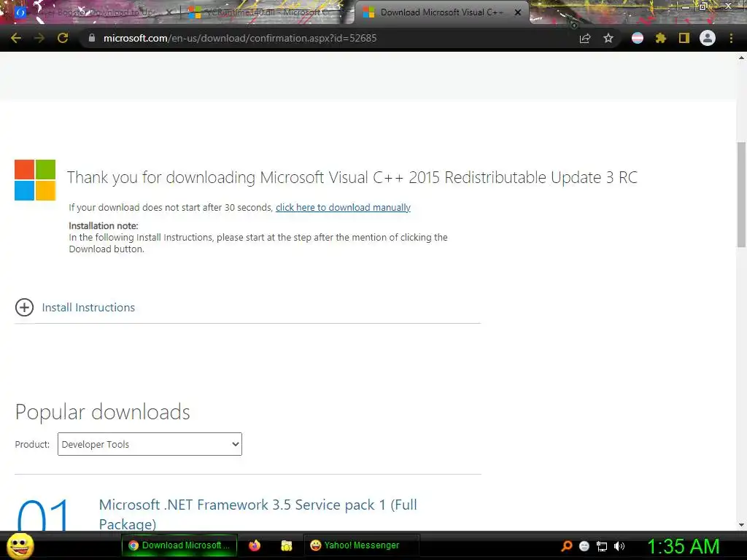Toggle the browser side panel
This screenshot has width=747, height=560.
click(684, 38)
